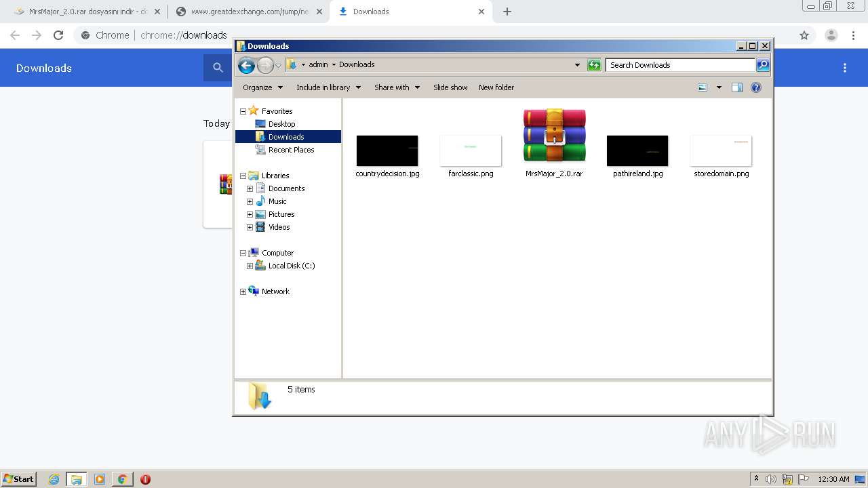This screenshot has height=488, width=868.
Task: Click the search magnifier in Explorer
Action: [x=763, y=65]
